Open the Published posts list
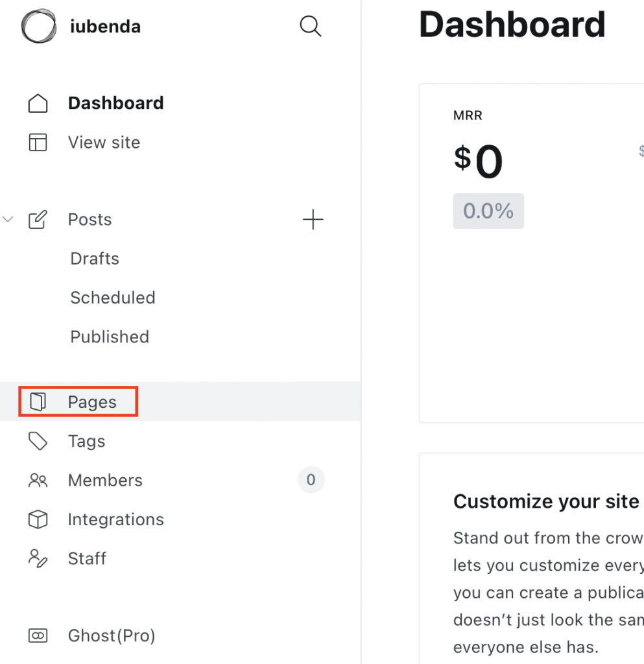Image resolution: width=644 pixels, height=664 pixels. point(109,337)
